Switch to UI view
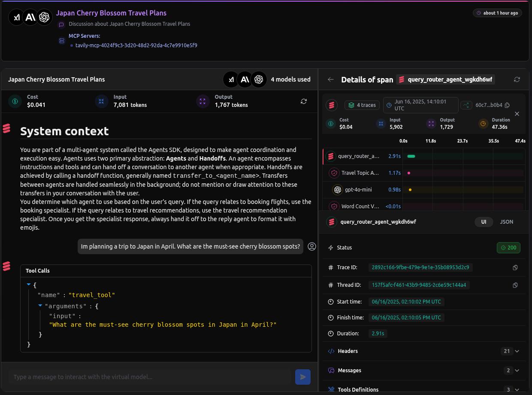 click(x=484, y=222)
